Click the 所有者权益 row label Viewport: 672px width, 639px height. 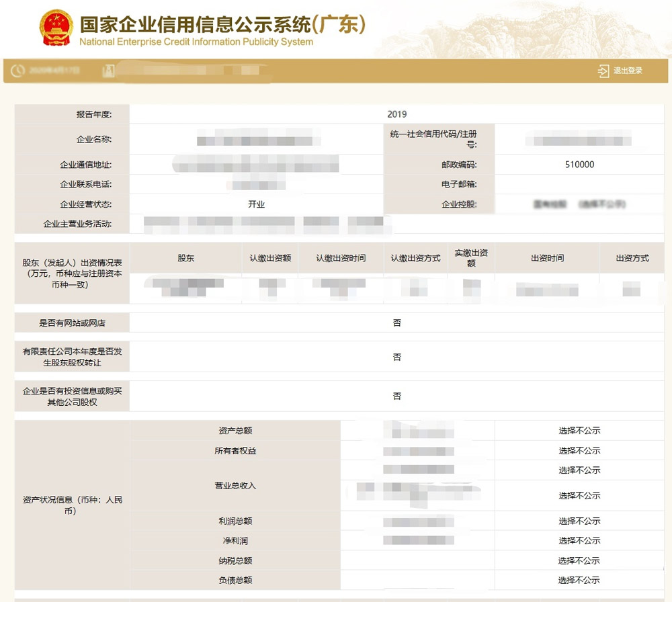(235, 451)
